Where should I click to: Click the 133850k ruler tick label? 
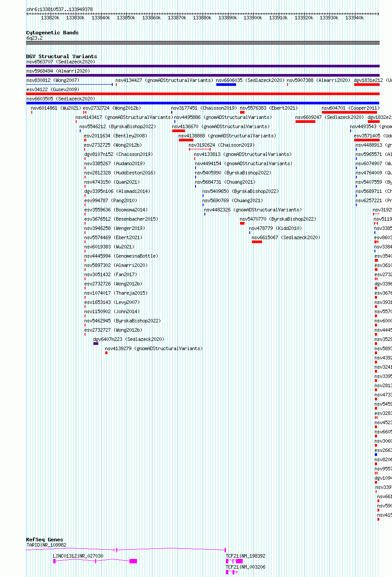(126, 18)
